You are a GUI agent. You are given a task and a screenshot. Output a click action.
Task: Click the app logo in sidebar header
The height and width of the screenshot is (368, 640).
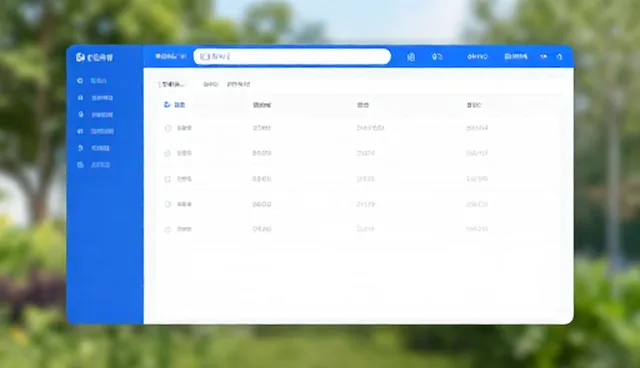(80, 57)
